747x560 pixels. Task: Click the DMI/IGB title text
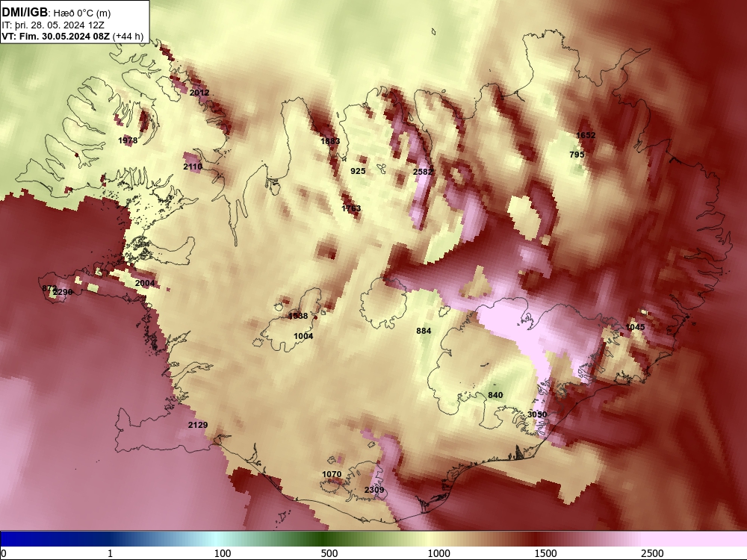tap(25, 12)
